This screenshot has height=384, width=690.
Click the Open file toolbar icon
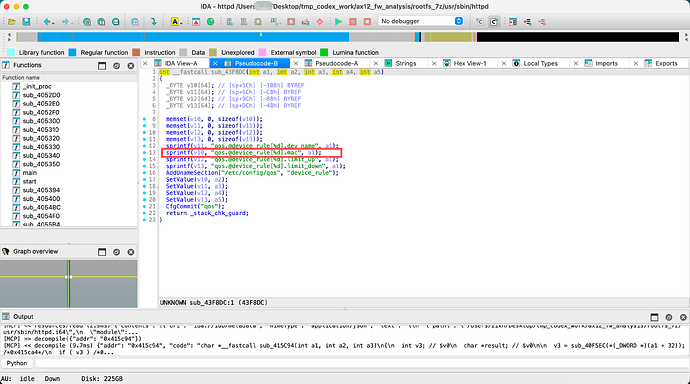tap(12, 22)
